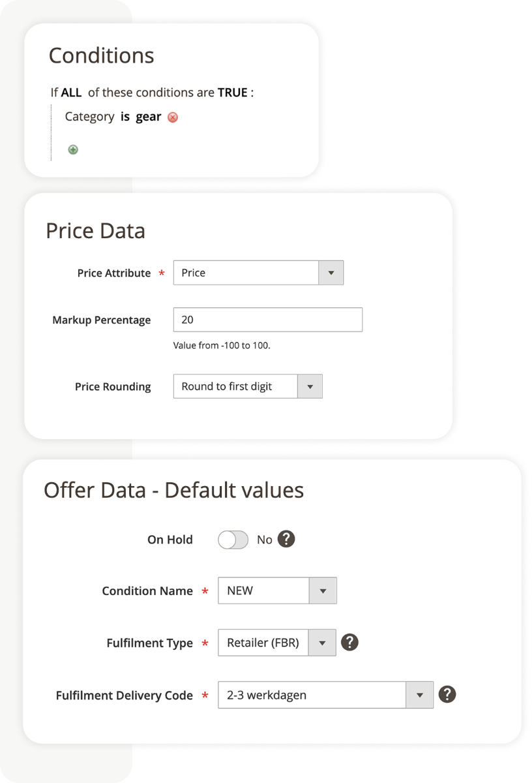Click the ALL conditions keyword
This screenshot has height=783, width=532.
(x=72, y=93)
